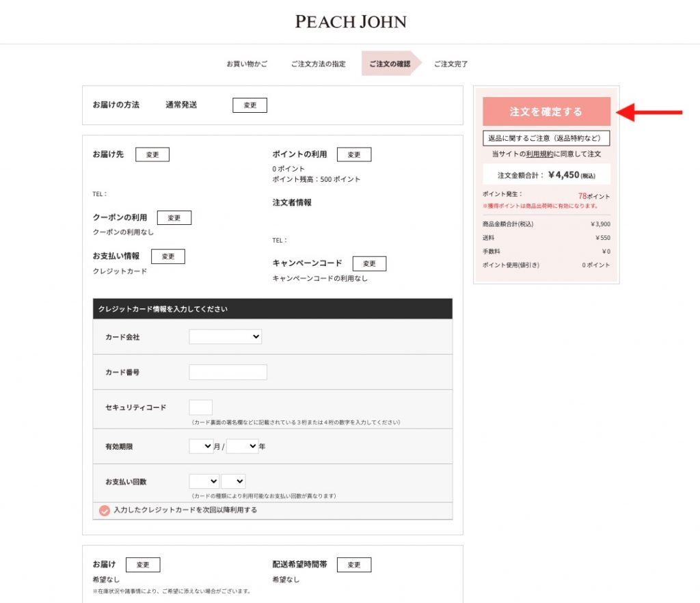Change お支払い情報 payment method

point(167,256)
